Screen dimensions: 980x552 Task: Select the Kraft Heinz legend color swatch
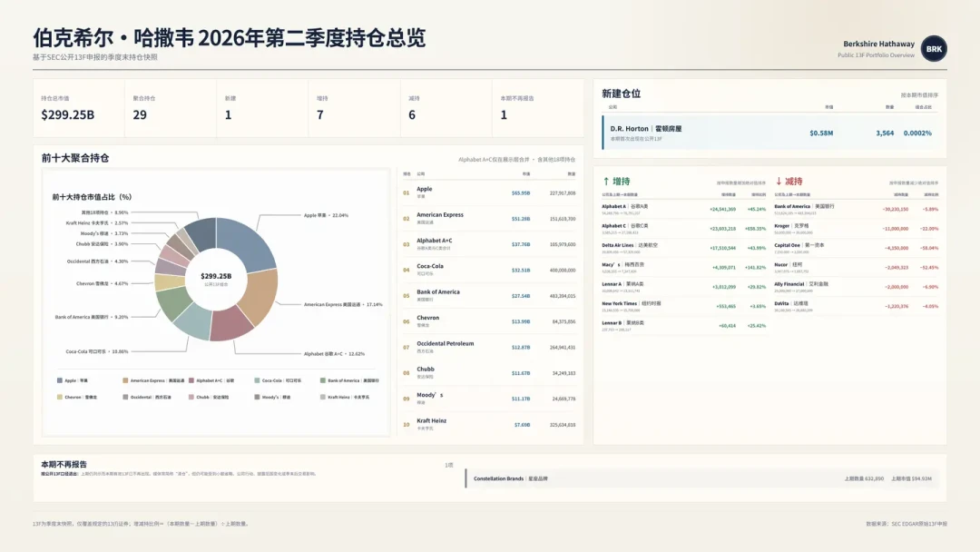[x=322, y=397]
